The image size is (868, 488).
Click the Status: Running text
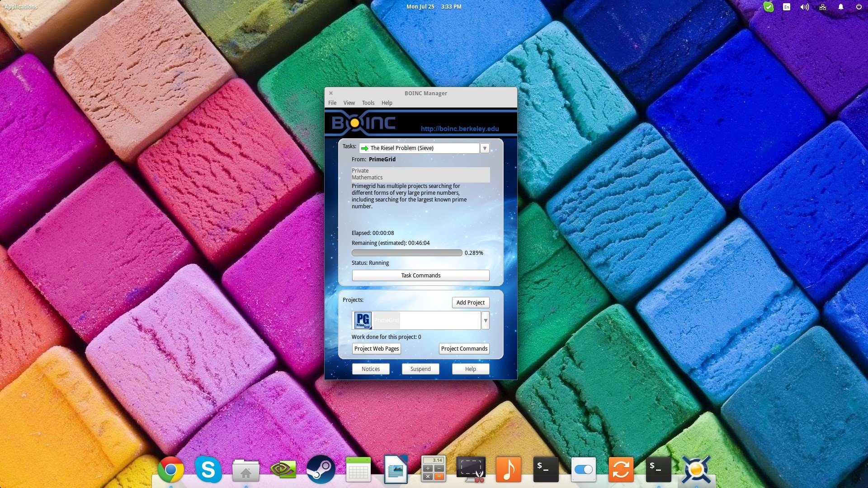coord(370,263)
